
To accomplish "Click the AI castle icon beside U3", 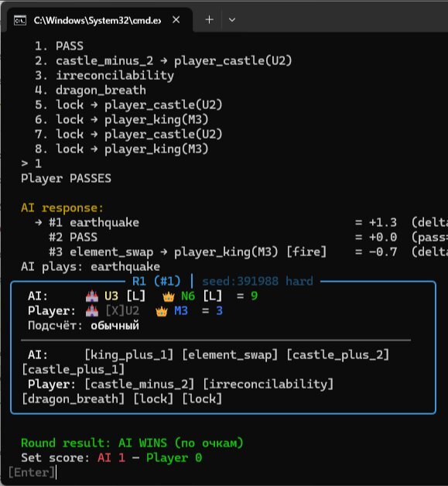I will click(92, 296).
